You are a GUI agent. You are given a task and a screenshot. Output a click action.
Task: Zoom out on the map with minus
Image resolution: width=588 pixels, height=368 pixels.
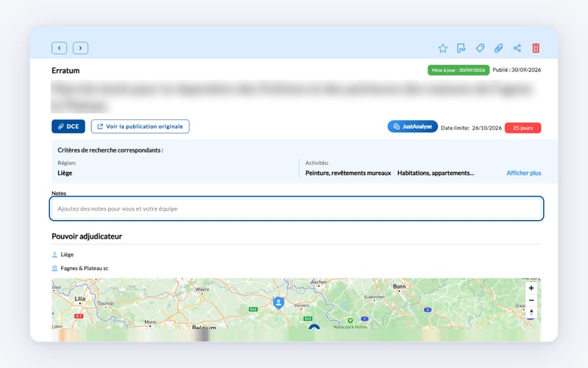click(531, 300)
